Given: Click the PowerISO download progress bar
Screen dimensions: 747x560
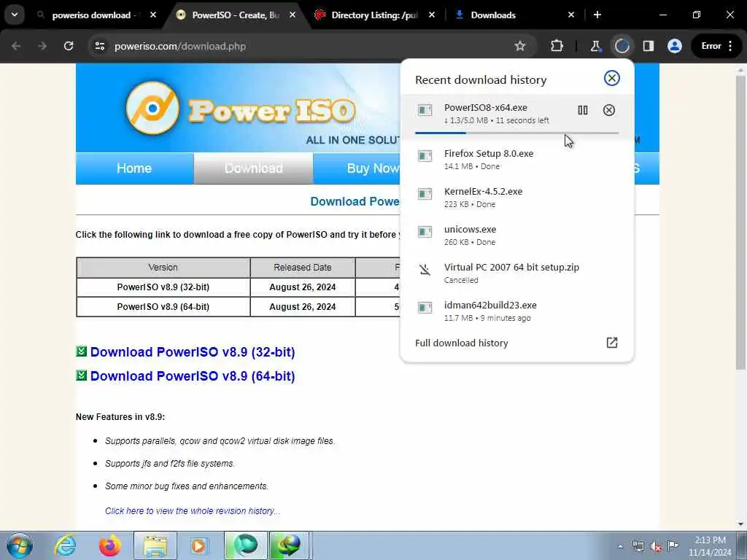Looking at the screenshot, I should coord(517,133).
